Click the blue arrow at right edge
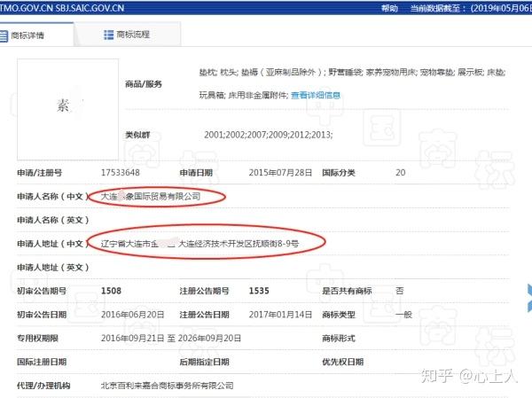 point(529,298)
